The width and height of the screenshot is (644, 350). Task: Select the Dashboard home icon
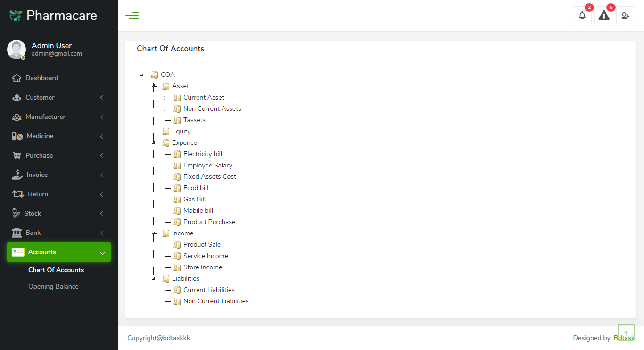(17, 78)
